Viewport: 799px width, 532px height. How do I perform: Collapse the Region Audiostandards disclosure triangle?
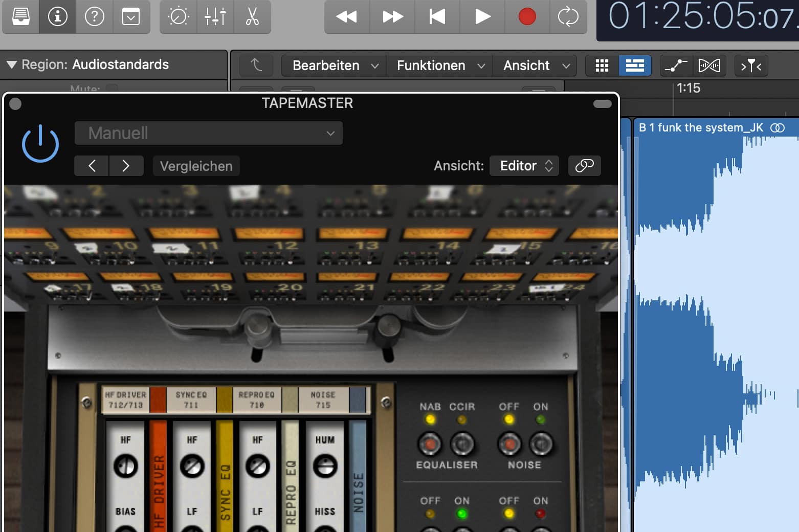(x=12, y=64)
